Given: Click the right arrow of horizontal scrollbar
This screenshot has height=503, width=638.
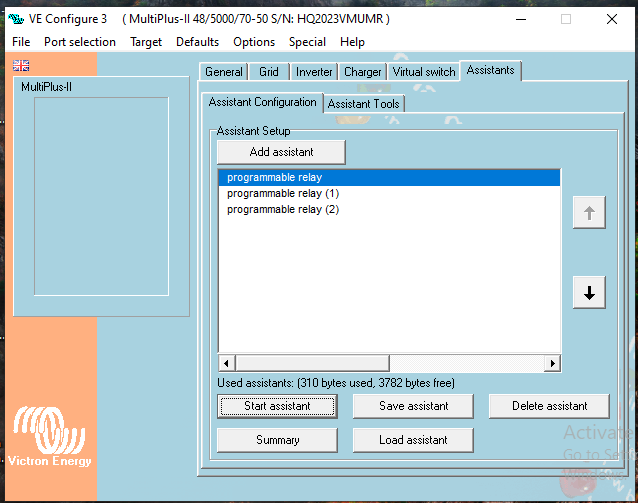Looking at the screenshot, I should [x=552, y=363].
